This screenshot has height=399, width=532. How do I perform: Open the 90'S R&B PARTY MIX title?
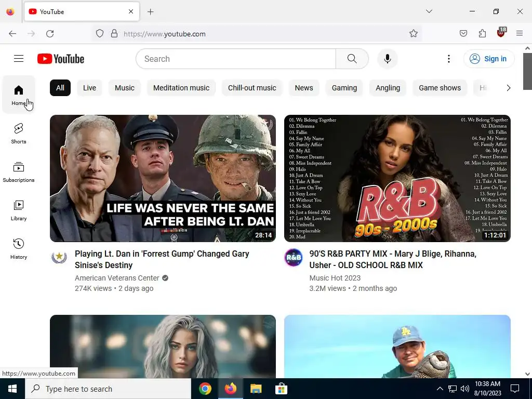click(x=393, y=259)
